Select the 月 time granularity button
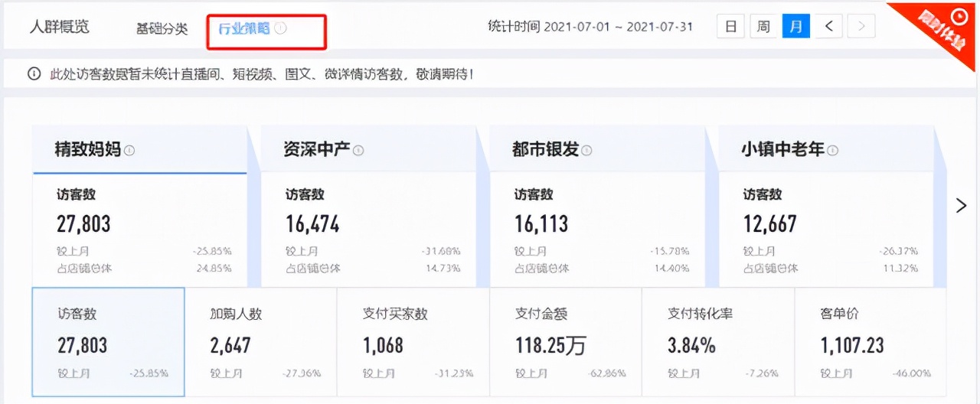Viewport: 980px width, 404px height. click(x=796, y=27)
